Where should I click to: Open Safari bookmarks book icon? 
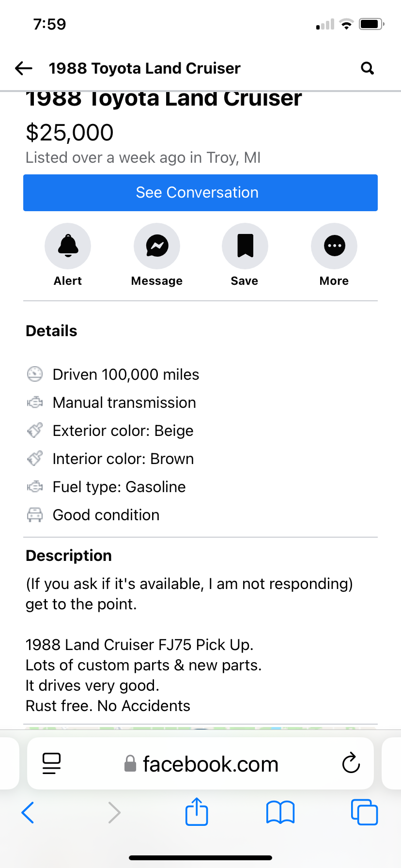pyautogui.click(x=280, y=812)
